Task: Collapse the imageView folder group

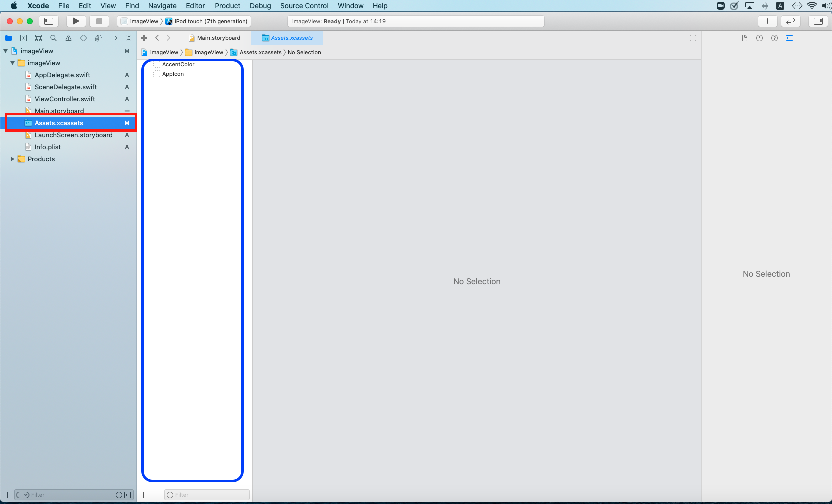Action: click(13, 63)
